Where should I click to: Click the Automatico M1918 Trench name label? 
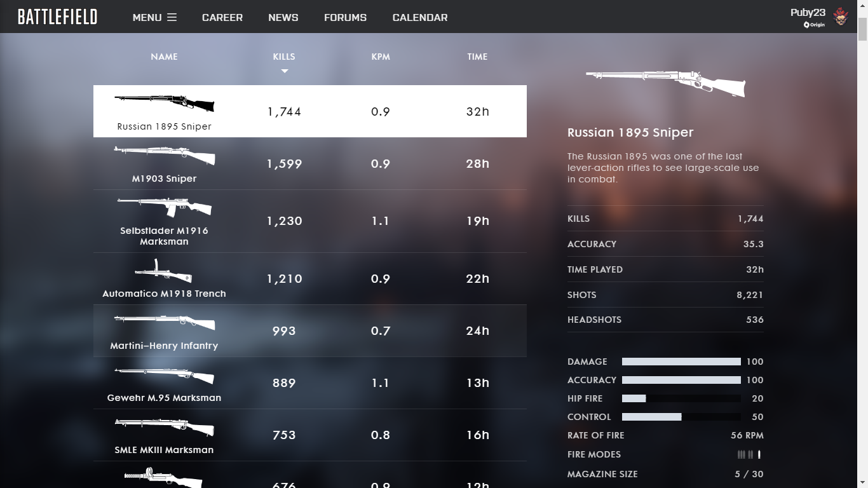pos(164,294)
